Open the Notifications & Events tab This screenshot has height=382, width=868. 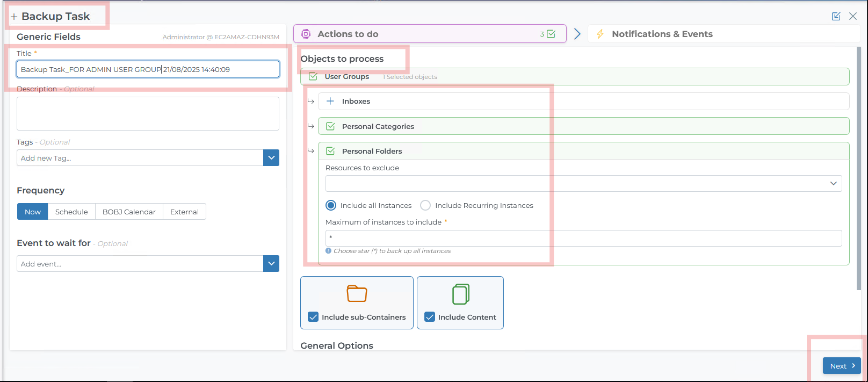[724, 34]
